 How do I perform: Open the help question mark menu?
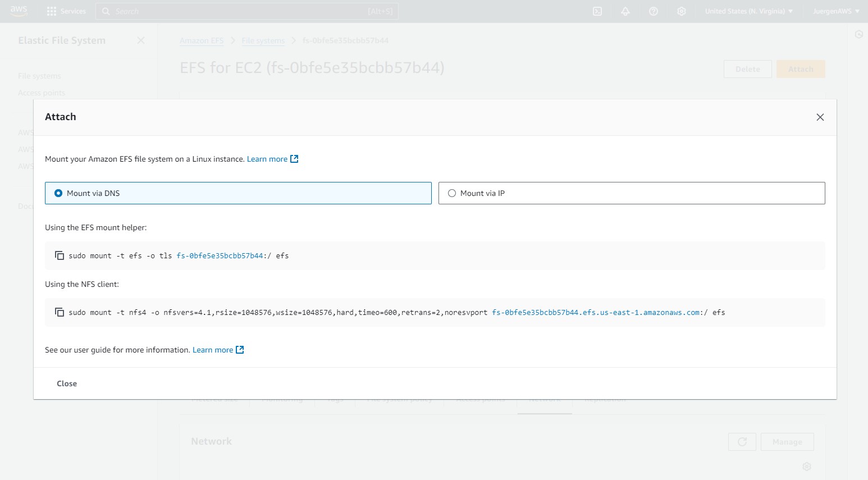coord(654,11)
